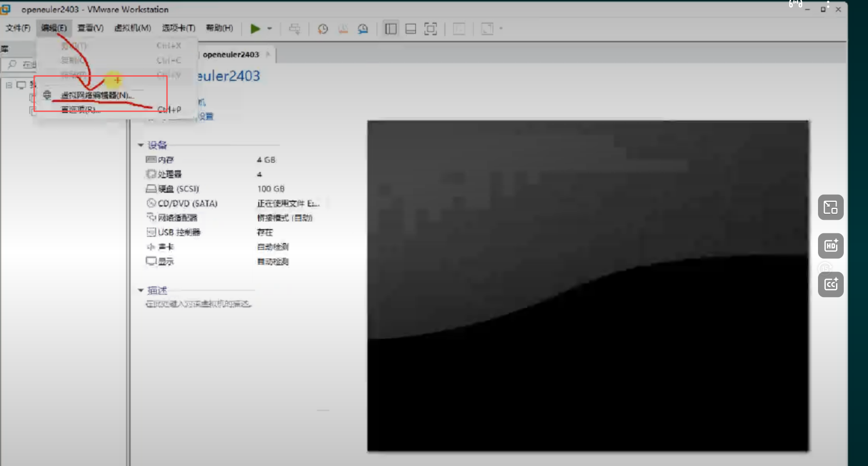Click the Ctrl+C copy entry in the edit menu
Screen dimensions: 868x466
116,60
